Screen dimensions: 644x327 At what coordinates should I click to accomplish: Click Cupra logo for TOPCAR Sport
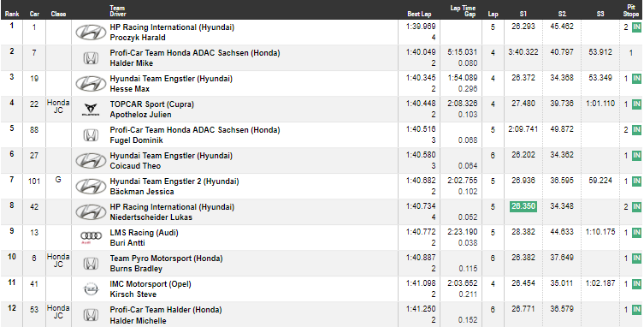91,110
